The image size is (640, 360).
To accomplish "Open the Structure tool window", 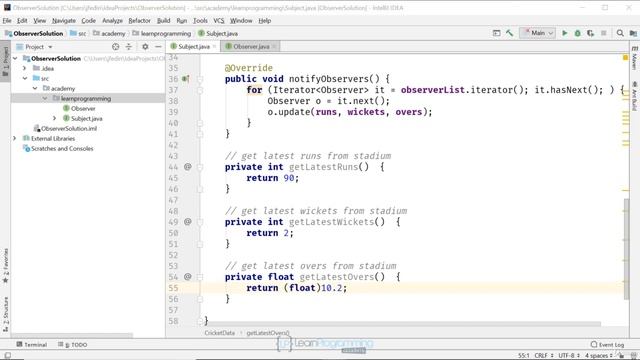I will (x=5, y=313).
